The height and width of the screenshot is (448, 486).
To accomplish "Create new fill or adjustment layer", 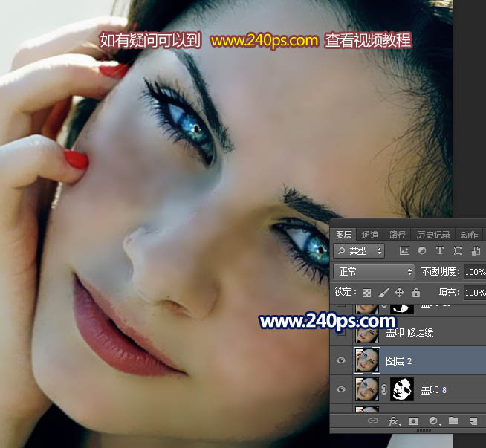I will pyautogui.click(x=434, y=421).
